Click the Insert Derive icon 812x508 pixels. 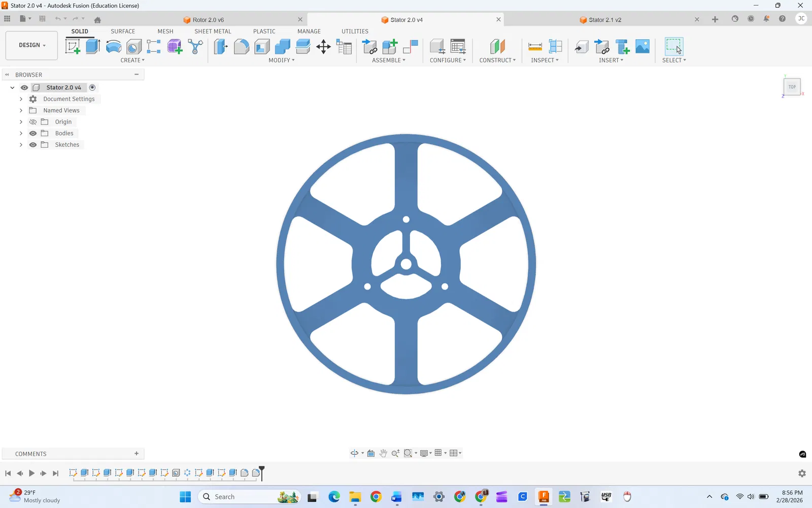(x=582, y=47)
